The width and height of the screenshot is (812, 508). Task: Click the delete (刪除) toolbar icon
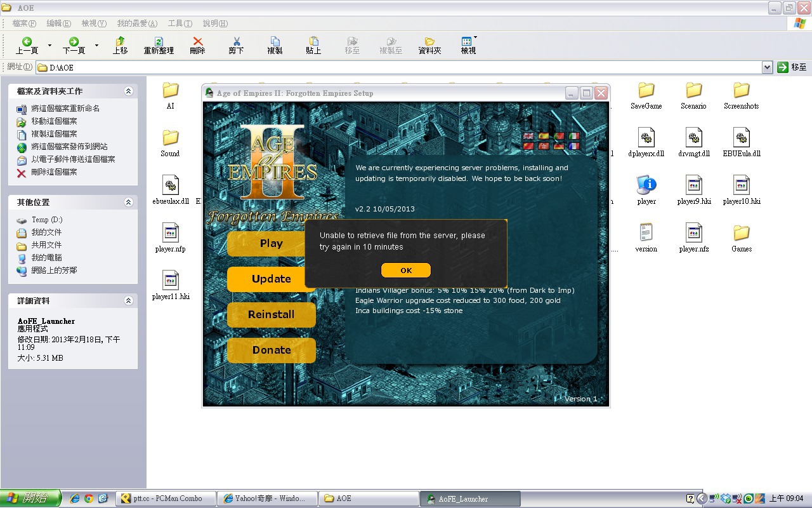[x=197, y=45]
